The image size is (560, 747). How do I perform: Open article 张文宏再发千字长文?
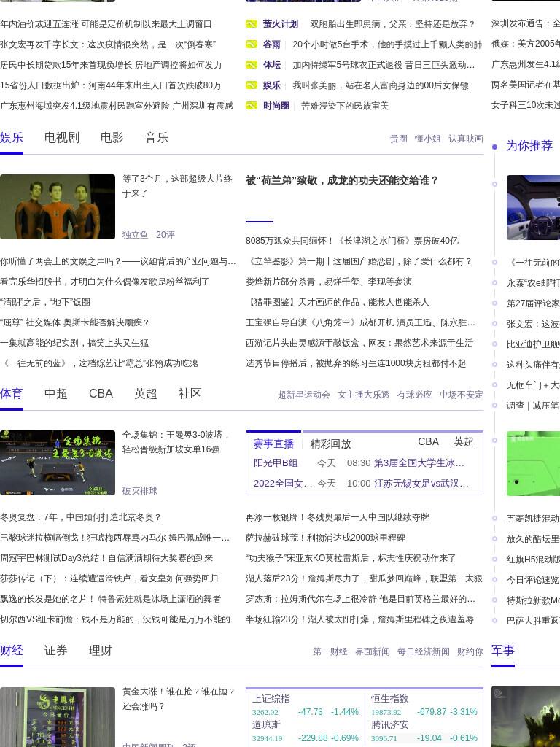pos(108,44)
